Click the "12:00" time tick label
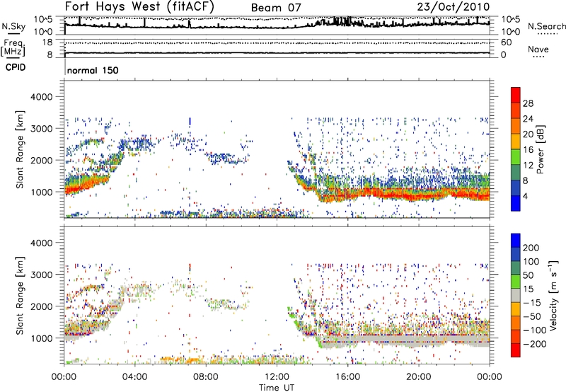Image resolution: width=566 pixels, height=392 pixels. pyautogui.click(x=277, y=377)
